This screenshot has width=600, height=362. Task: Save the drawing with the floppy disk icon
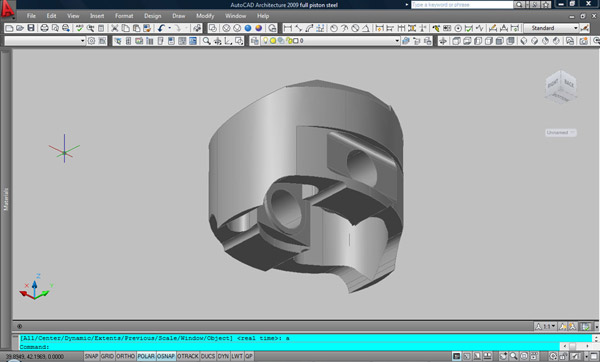coord(31,28)
